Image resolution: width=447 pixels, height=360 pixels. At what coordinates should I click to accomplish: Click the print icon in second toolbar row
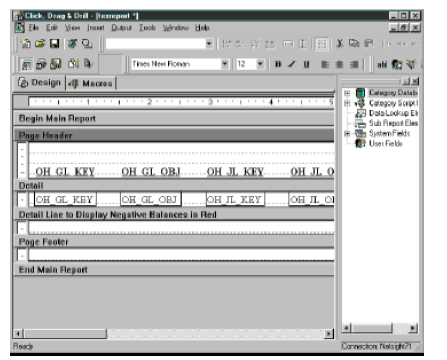41,64
